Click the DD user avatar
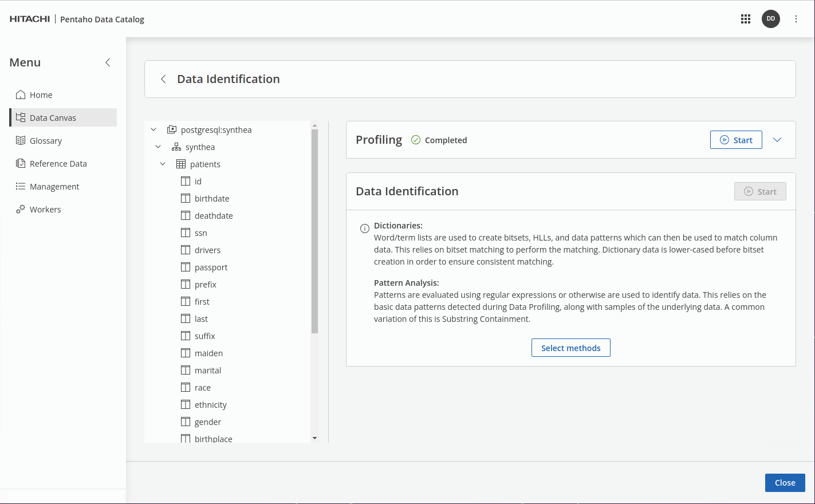The width and height of the screenshot is (815, 504). [770, 19]
